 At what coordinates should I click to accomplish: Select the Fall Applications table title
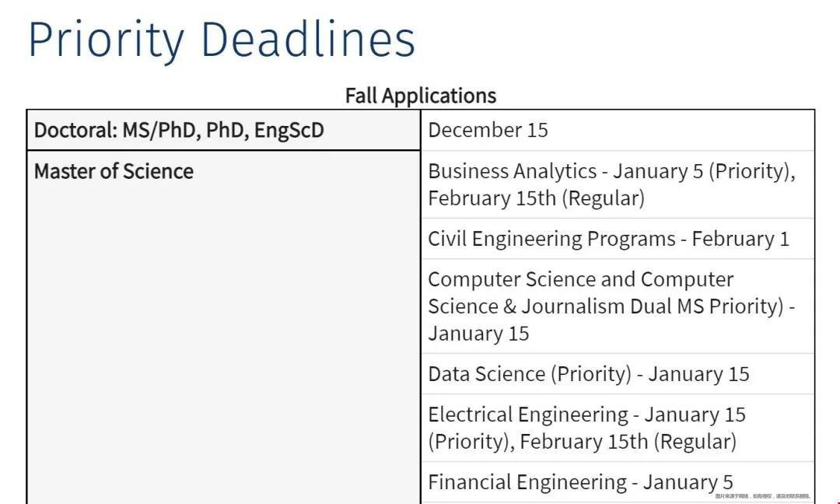coord(421,96)
